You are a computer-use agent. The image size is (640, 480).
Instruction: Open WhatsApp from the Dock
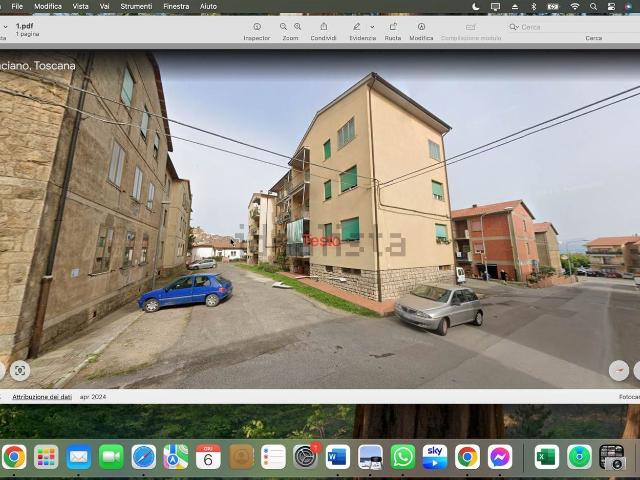403,457
